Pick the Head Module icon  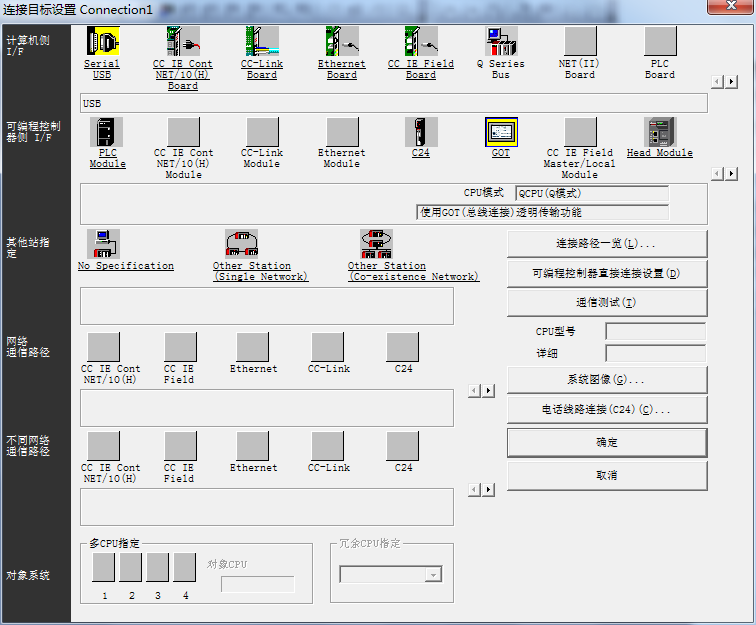click(660, 132)
